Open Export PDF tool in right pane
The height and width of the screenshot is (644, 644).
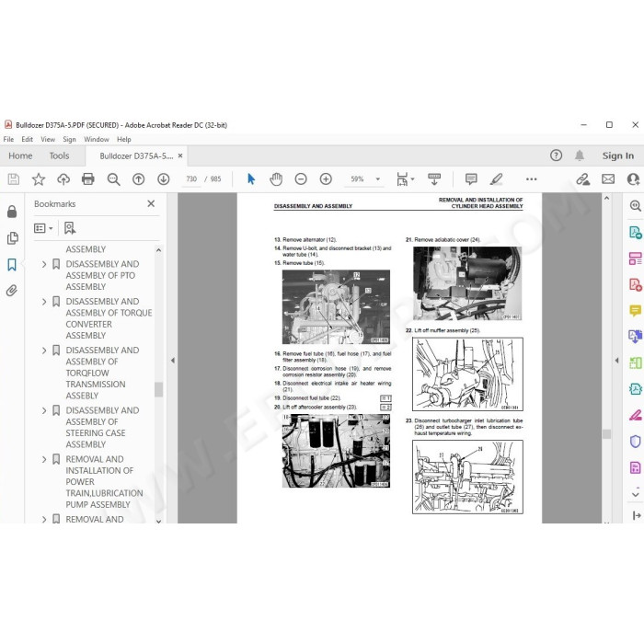point(635,233)
